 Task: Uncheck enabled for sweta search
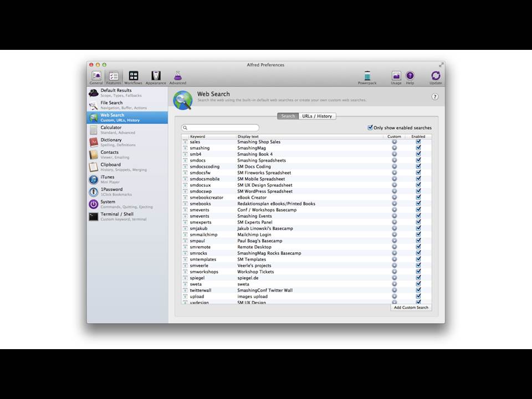tap(418, 284)
